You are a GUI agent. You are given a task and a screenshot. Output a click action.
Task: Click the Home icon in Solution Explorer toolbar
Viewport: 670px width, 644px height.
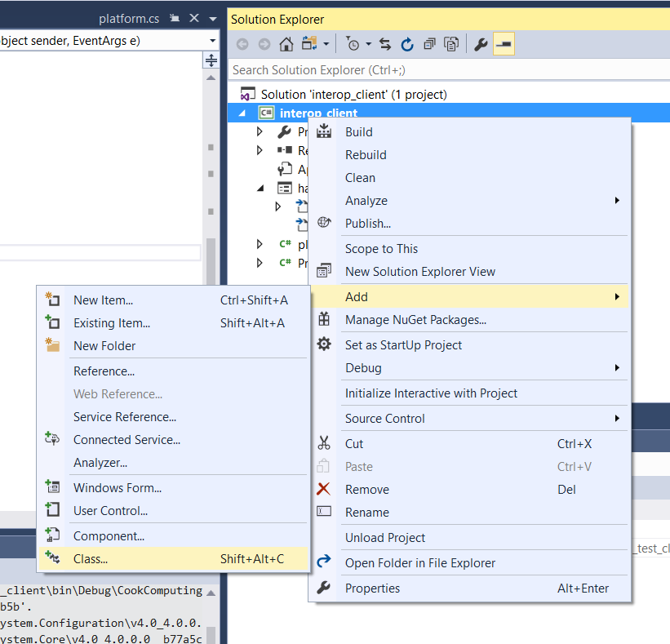[286, 44]
